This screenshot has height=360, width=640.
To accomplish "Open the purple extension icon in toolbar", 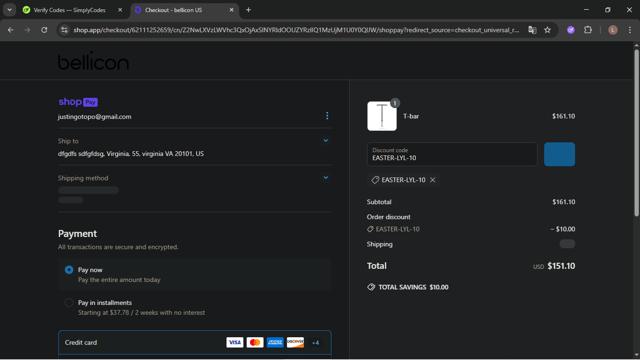I will (571, 30).
